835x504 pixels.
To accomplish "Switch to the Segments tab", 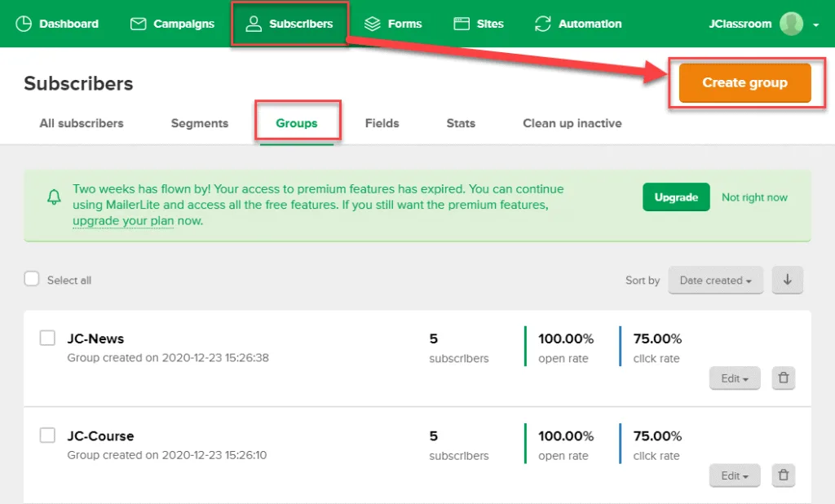I will (x=199, y=123).
